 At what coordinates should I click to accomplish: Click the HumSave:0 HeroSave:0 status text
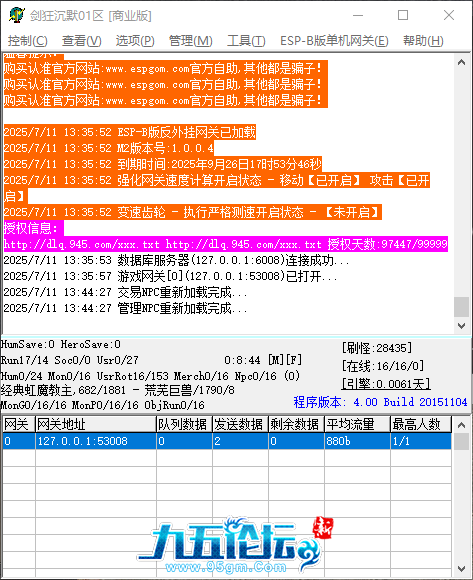click(61, 344)
